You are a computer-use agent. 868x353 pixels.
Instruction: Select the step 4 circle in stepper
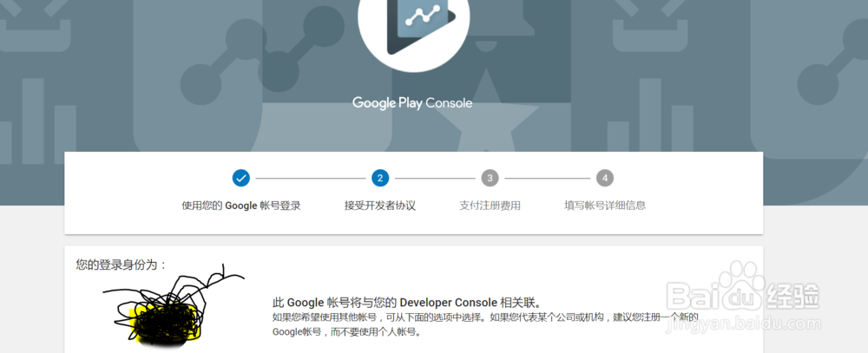[604, 178]
